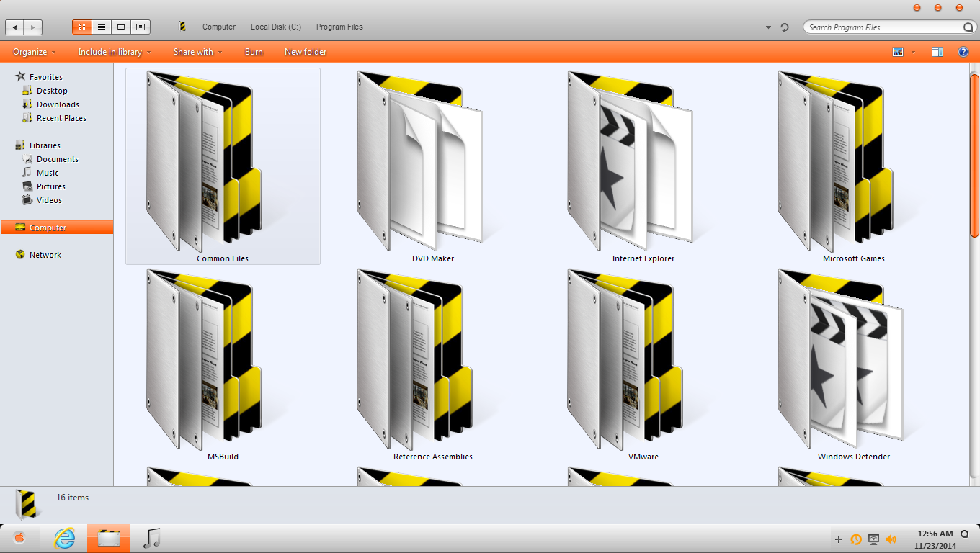The height and width of the screenshot is (553, 980).
Task: Click the search magnifier icon
Action: point(968,27)
